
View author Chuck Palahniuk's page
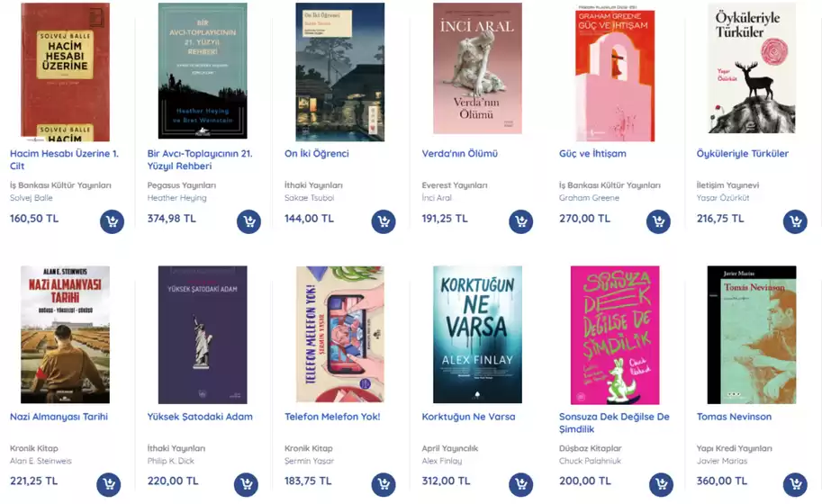pyautogui.click(x=590, y=461)
